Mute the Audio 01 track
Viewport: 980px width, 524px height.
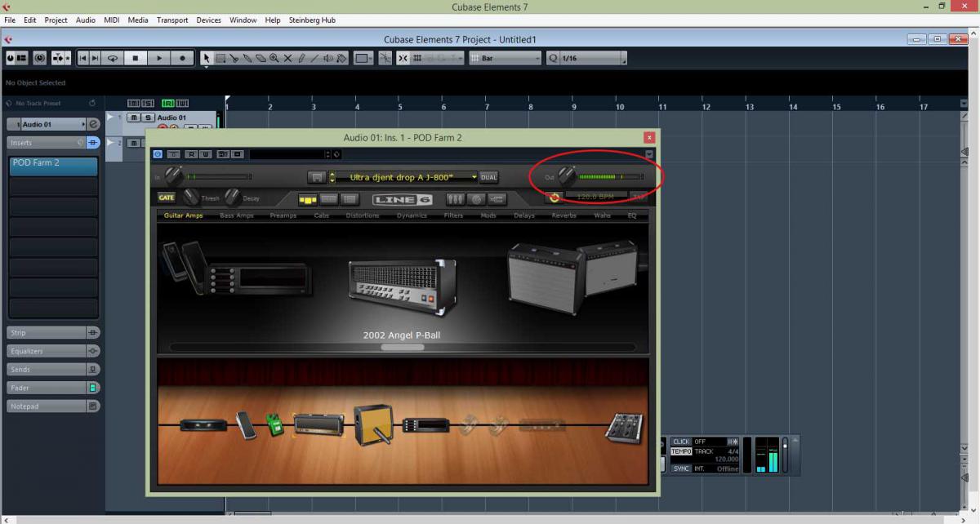tap(132, 118)
